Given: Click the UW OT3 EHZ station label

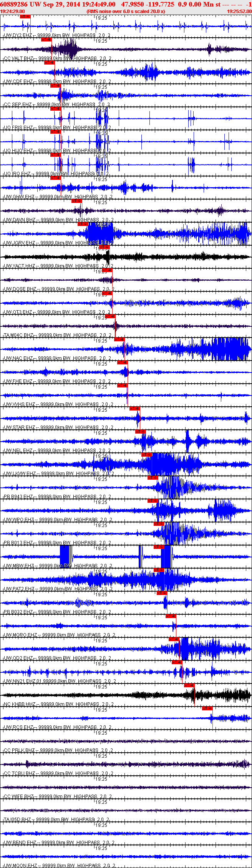Looking at the screenshot, I should 18,312.
